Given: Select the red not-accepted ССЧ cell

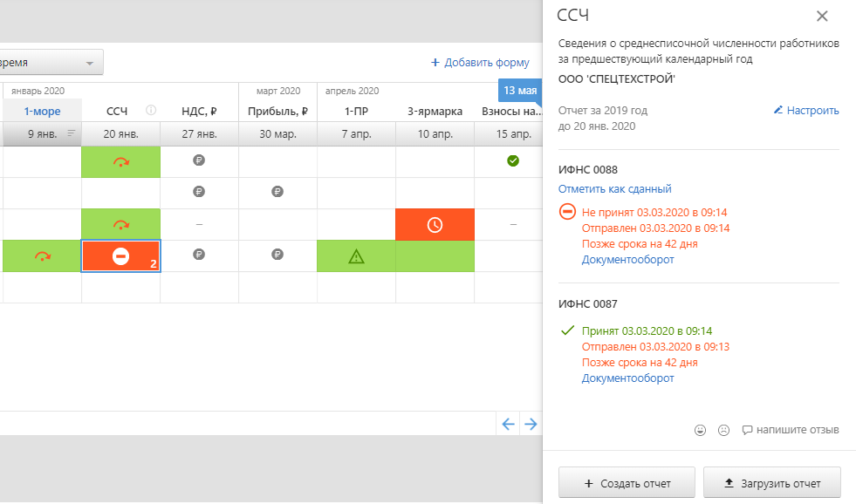Looking at the screenshot, I should 120,256.
